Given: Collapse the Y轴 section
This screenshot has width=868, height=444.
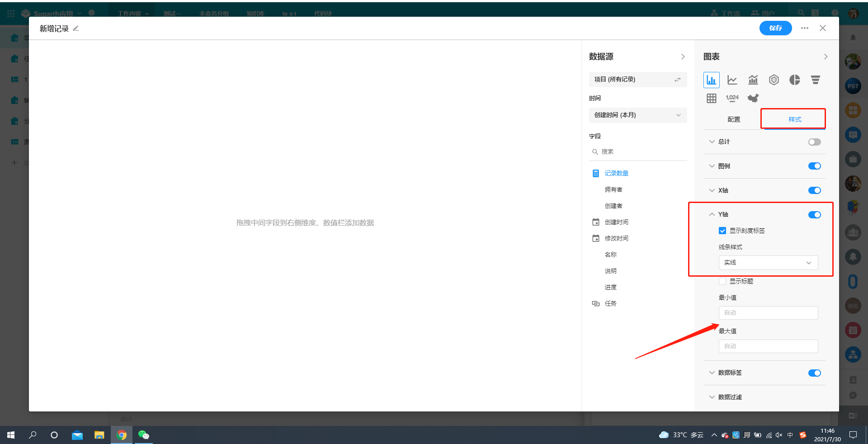Looking at the screenshot, I should point(712,214).
